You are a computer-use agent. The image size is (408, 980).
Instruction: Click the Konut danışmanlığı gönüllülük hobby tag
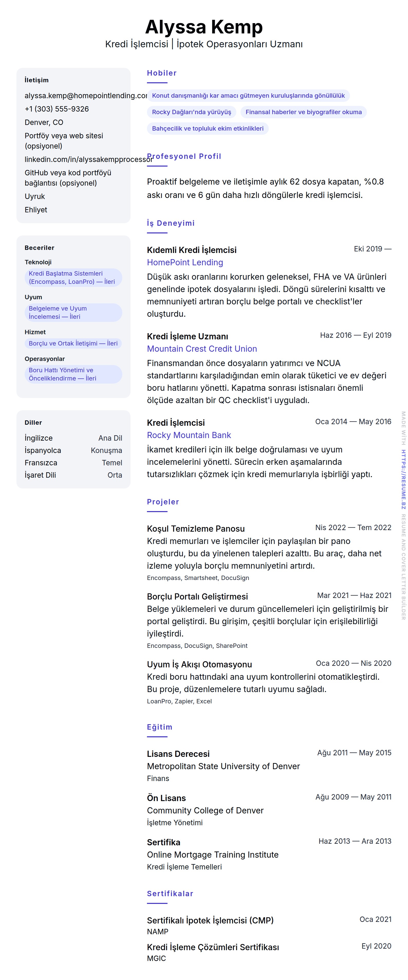pyautogui.click(x=248, y=95)
